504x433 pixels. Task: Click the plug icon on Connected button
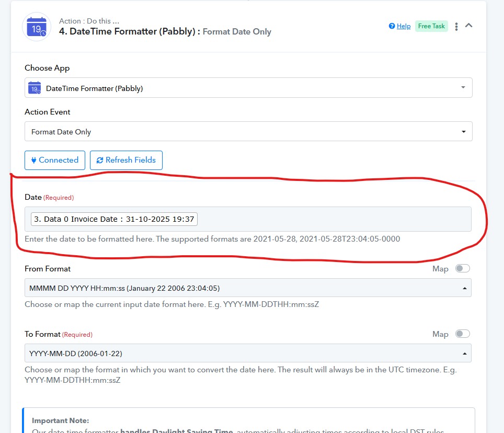click(34, 160)
